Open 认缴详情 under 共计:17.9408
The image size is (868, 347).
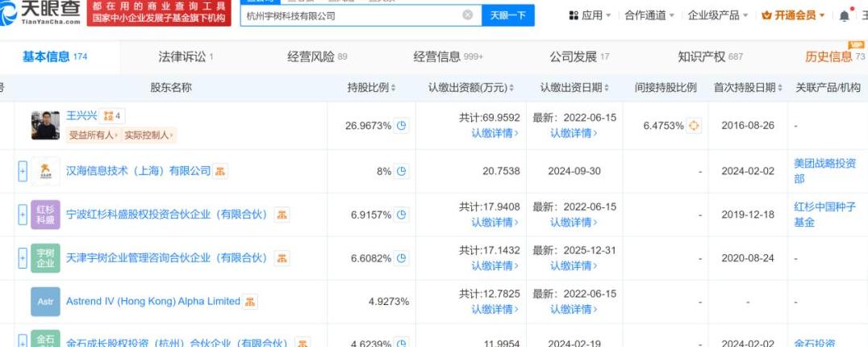(x=495, y=223)
